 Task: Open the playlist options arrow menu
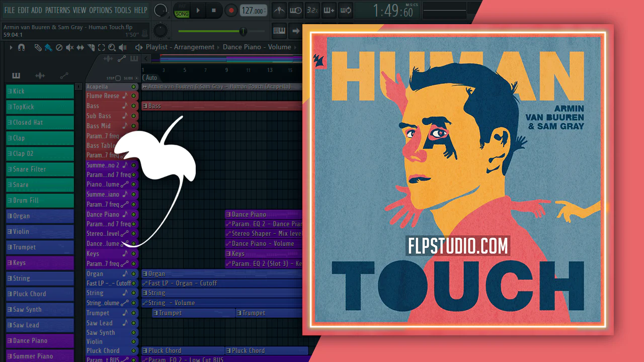[x=11, y=47]
